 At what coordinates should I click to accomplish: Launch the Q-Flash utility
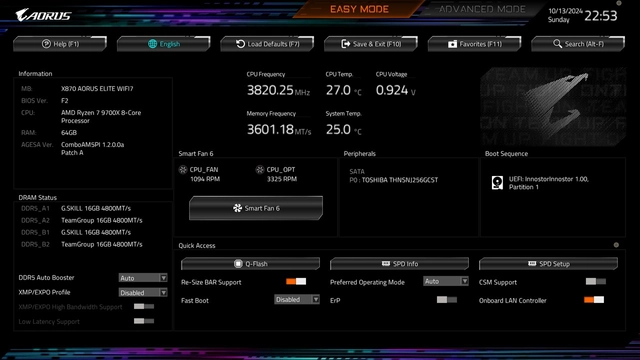click(250, 264)
